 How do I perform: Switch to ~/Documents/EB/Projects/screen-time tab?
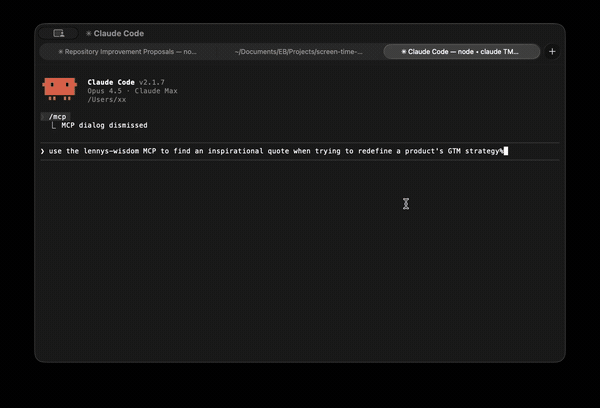coord(298,52)
